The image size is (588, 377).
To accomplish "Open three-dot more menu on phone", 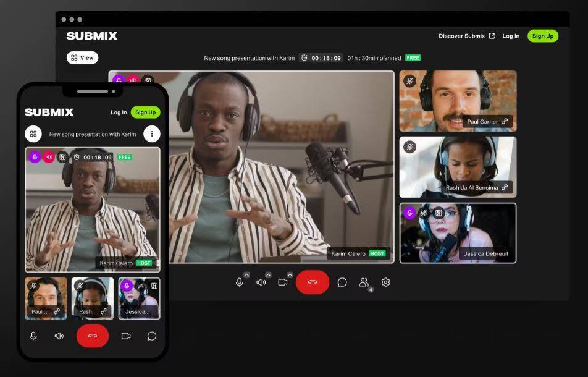I will coord(151,134).
